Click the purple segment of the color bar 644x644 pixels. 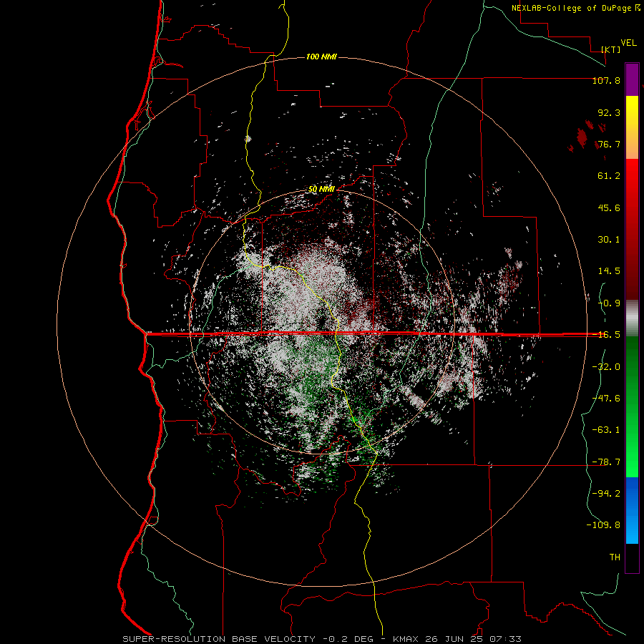632,79
